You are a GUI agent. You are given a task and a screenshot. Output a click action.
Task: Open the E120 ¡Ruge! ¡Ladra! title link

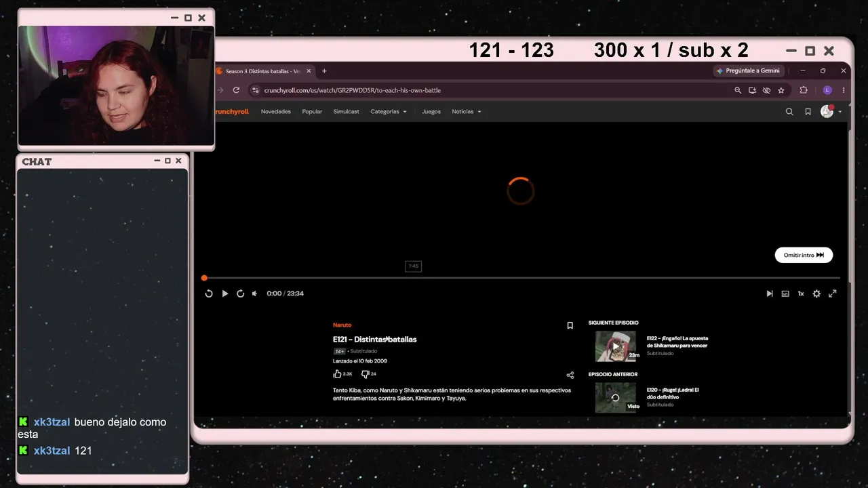click(x=673, y=393)
